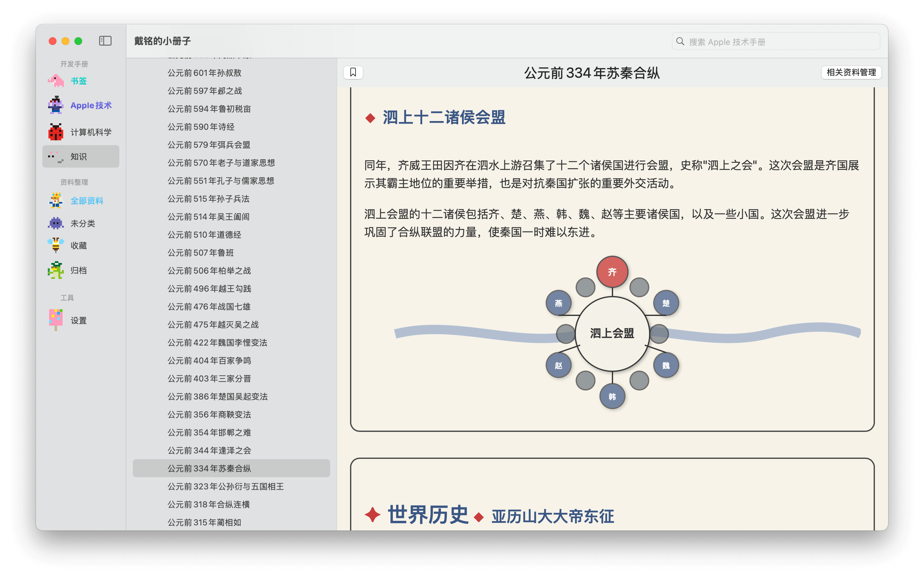
Task: Select 公元前476年战国七雄 entry
Action: pos(231,306)
